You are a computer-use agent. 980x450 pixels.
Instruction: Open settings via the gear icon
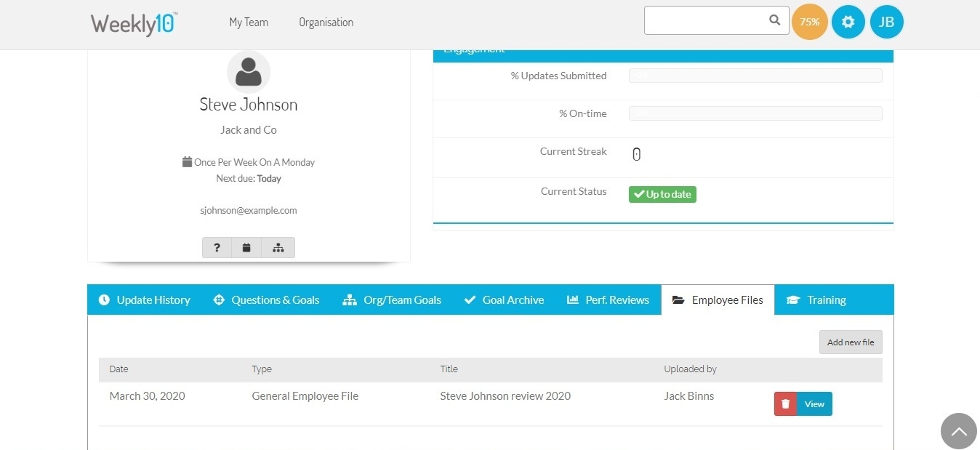[x=848, y=22]
